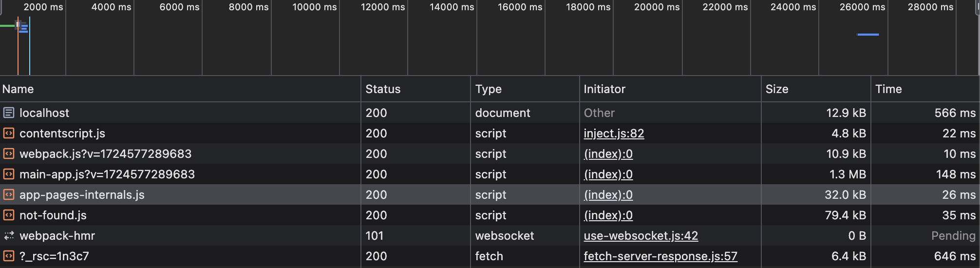The width and height of the screenshot is (980, 268).
Task: Open the use-websocket.js:42 initiator link
Action: pyautogui.click(x=641, y=236)
